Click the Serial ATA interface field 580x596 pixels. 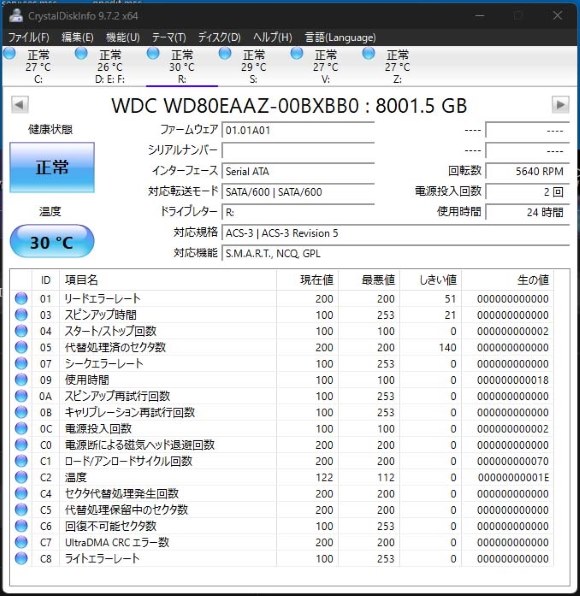298,171
